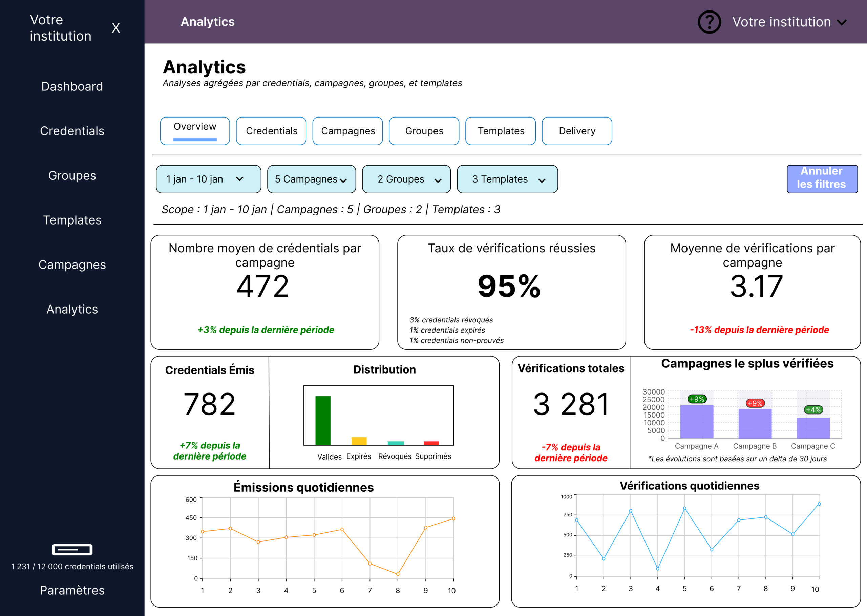Expand the 2 Groupes filter dropdown
Image resolution: width=867 pixels, height=616 pixels.
[x=406, y=179]
